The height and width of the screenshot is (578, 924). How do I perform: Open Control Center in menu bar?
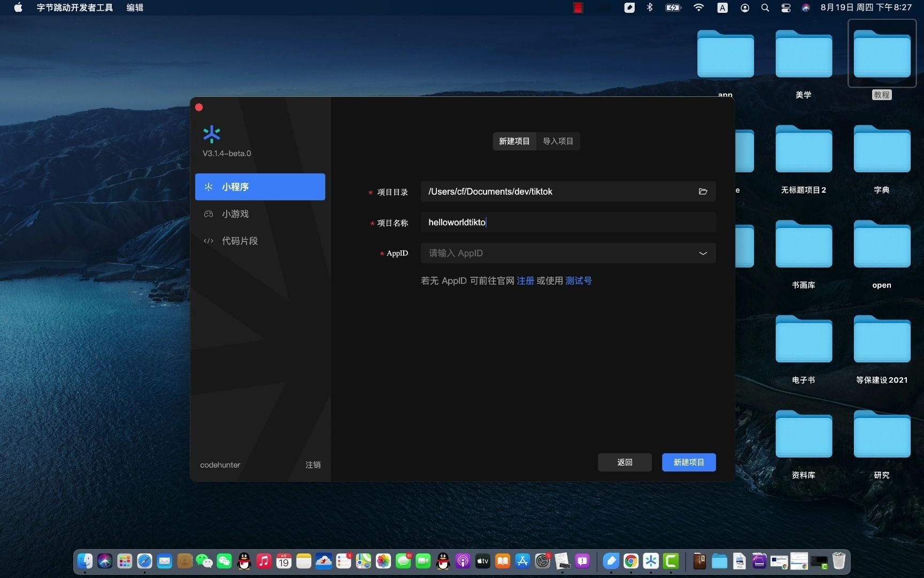coord(786,7)
